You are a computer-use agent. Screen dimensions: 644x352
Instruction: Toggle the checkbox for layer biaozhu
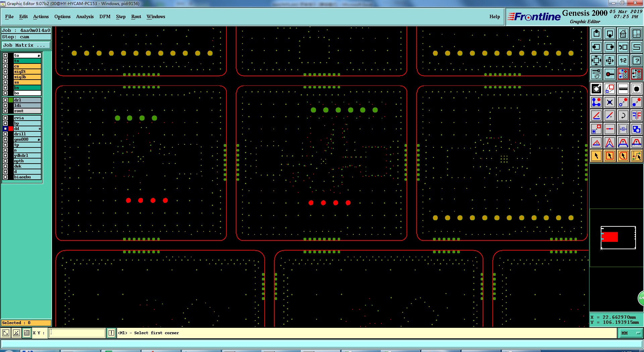point(5,177)
